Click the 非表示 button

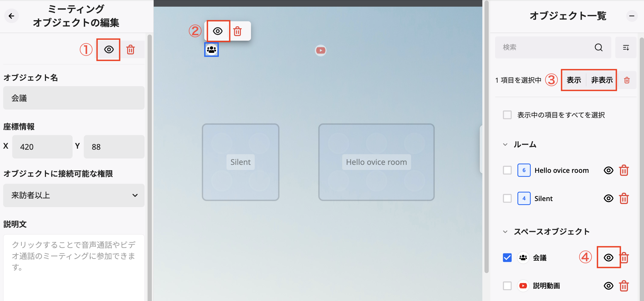point(602,80)
